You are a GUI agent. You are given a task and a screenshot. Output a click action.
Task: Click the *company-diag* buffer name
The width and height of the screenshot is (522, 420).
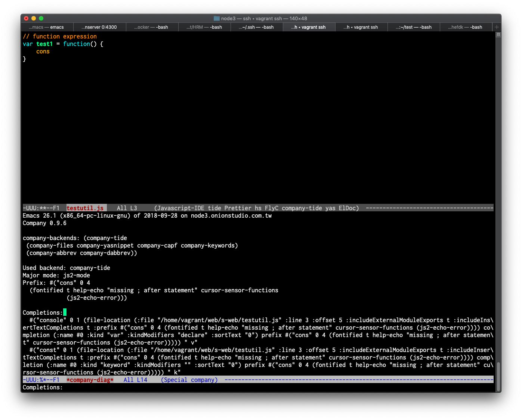90,380
